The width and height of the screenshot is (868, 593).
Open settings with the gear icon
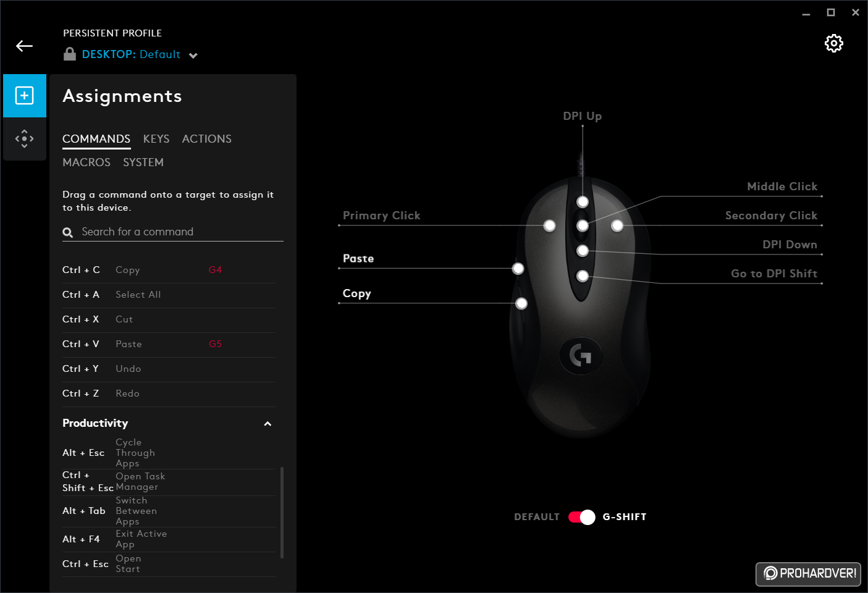834,43
